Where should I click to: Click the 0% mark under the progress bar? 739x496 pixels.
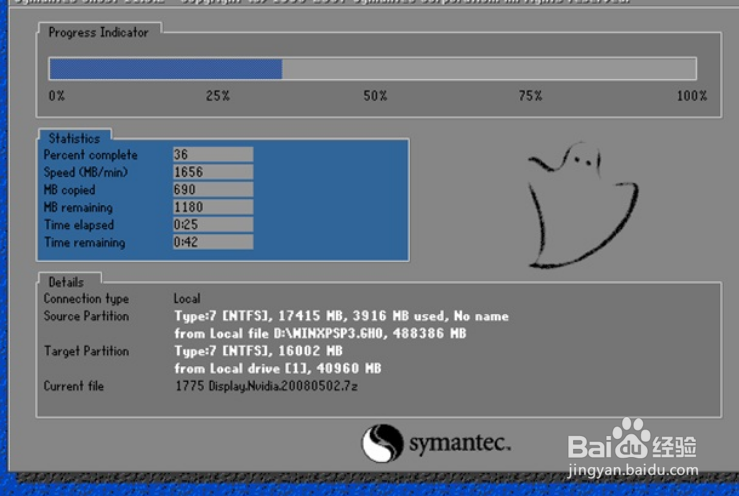pyautogui.click(x=57, y=96)
